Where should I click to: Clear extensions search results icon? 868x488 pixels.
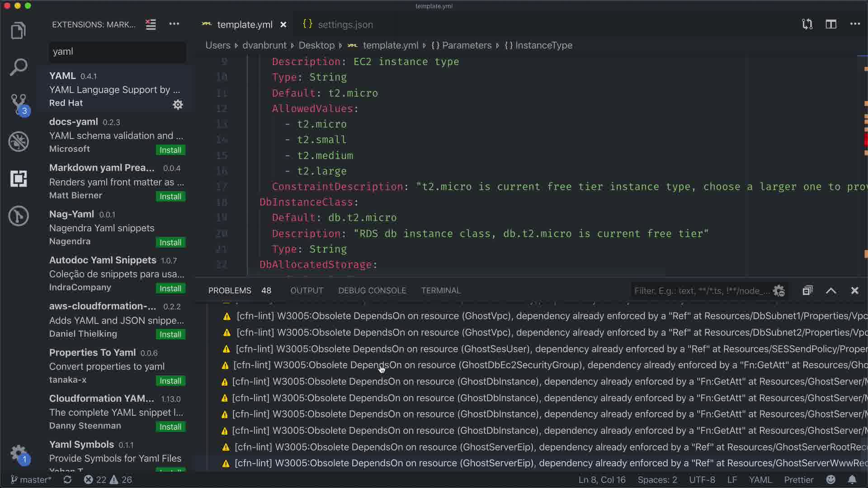(x=151, y=24)
